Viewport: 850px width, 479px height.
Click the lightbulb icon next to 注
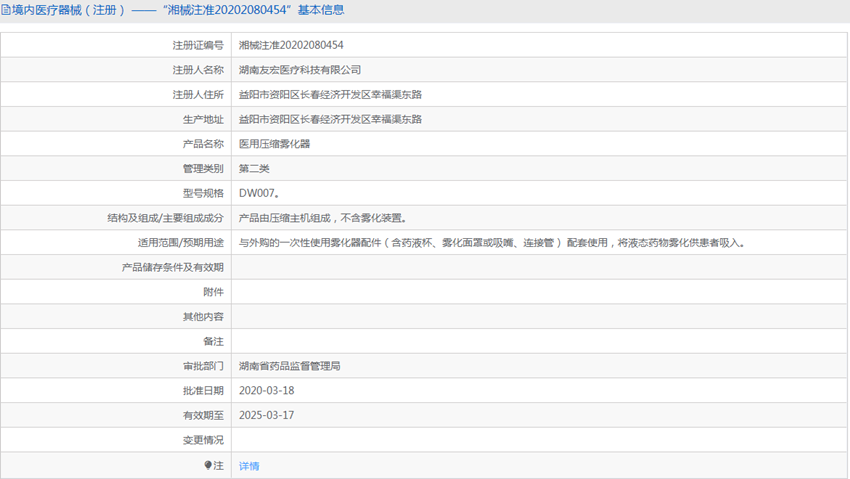(208, 465)
